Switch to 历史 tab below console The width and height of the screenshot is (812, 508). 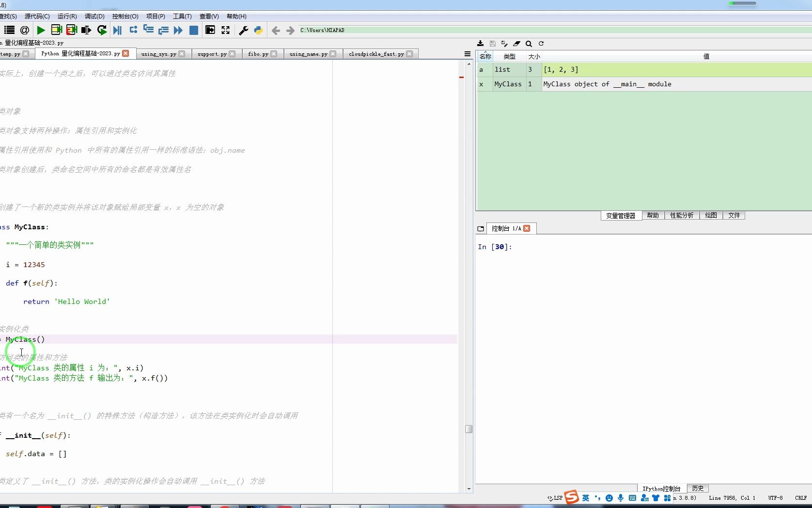[698, 488]
